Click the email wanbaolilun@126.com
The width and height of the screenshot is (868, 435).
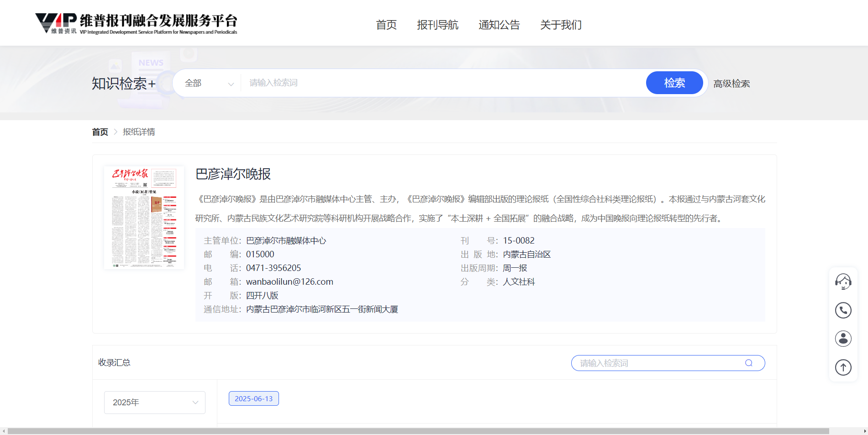pos(289,282)
